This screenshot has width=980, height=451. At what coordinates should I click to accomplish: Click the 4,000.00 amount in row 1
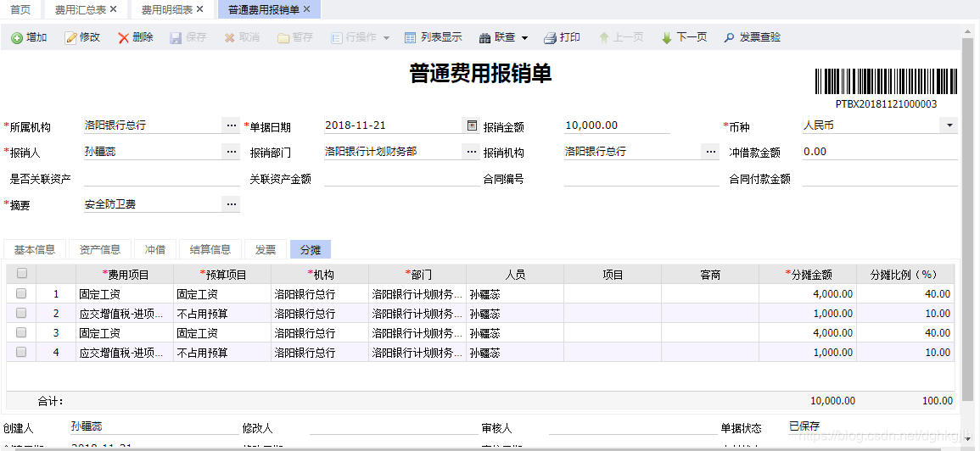click(x=808, y=293)
